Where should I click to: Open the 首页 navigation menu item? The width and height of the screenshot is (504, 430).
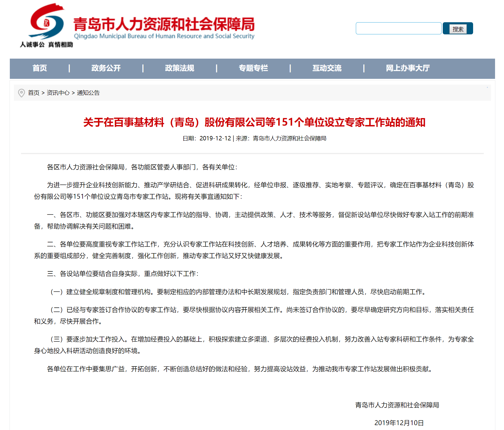pyautogui.click(x=40, y=68)
